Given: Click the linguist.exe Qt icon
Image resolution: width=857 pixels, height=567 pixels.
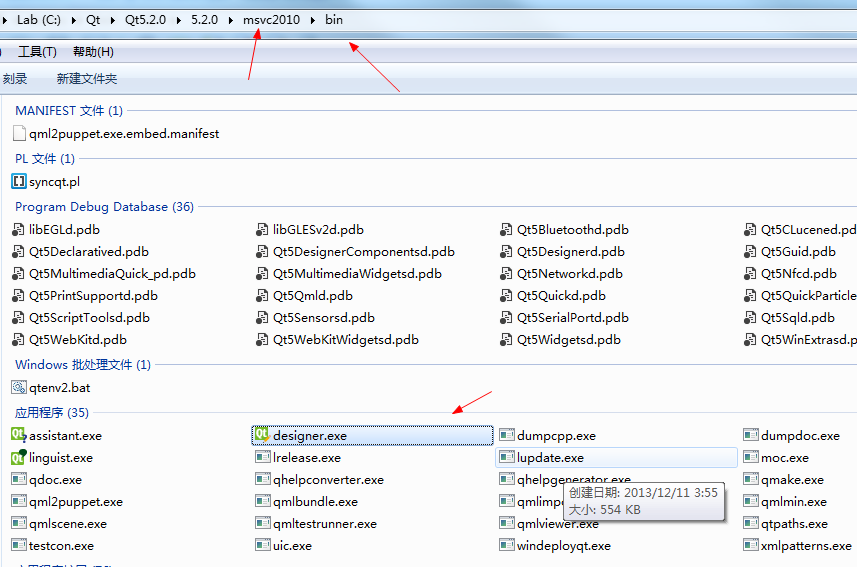Looking at the screenshot, I should [19, 457].
